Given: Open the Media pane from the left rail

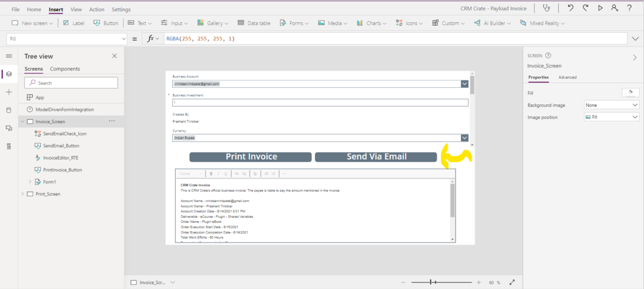Looking at the screenshot, I should pyautogui.click(x=9, y=128).
